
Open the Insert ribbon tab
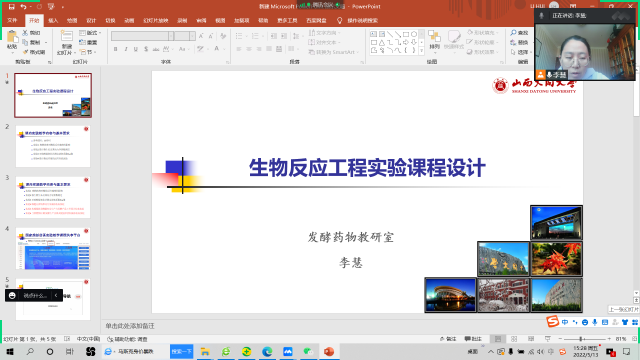(53, 20)
